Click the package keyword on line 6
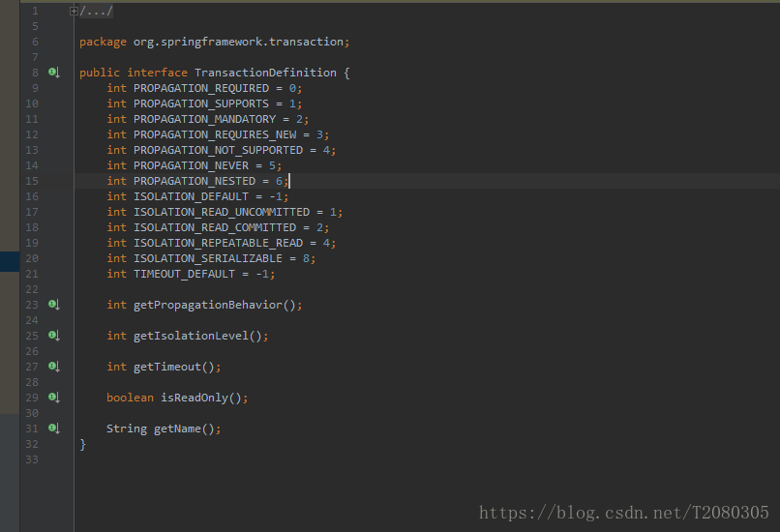Screen dimensions: 780x532 (x=103, y=42)
